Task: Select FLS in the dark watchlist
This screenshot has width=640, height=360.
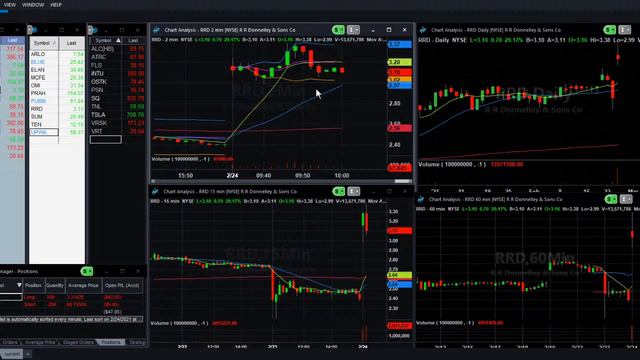Action: tap(96, 65)
